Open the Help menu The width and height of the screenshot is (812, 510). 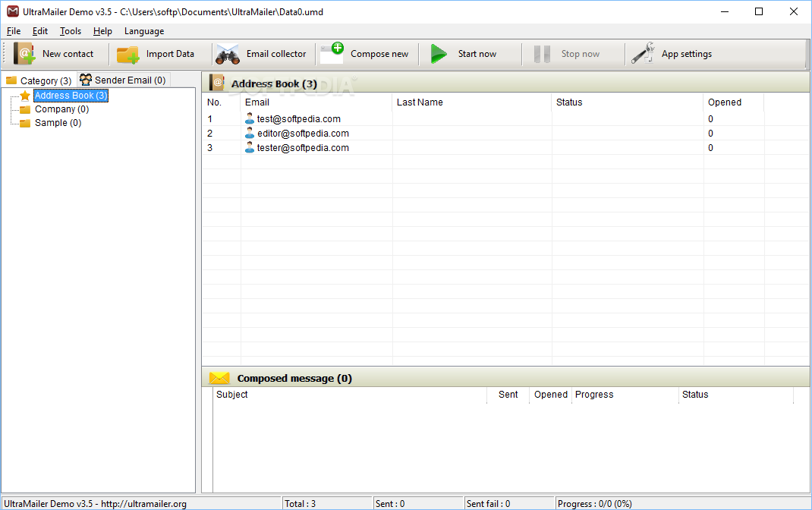coord(102,31)
